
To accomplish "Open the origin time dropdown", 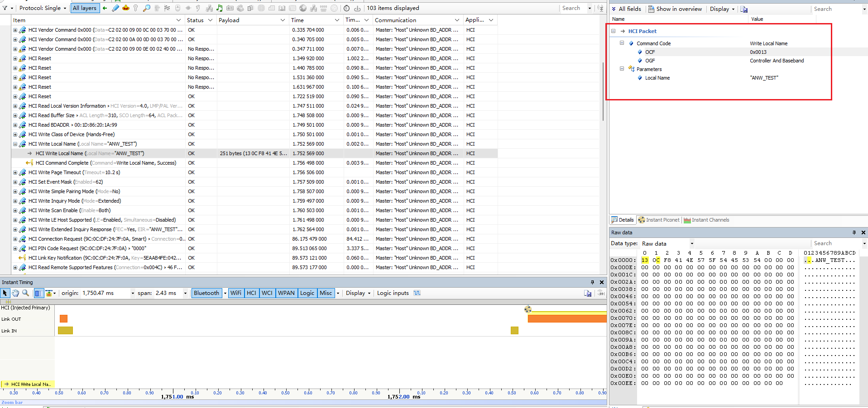I will [x=133, y=293].
